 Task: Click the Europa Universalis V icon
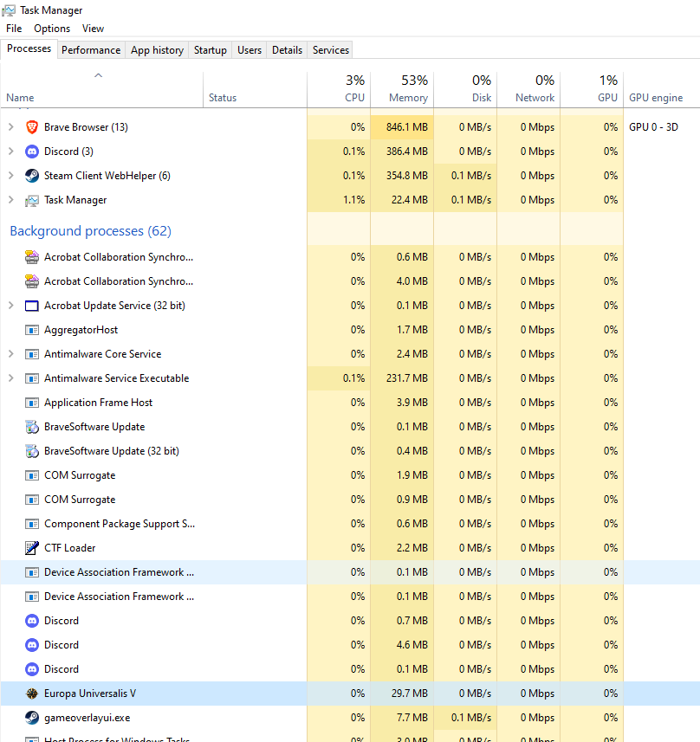[x=32, y=694]
